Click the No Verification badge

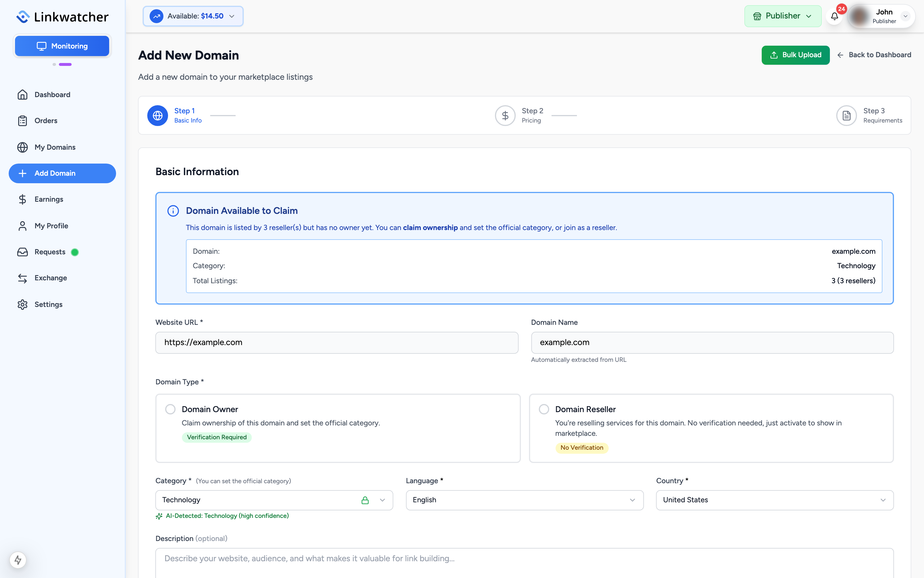click(x=582, y=448)
